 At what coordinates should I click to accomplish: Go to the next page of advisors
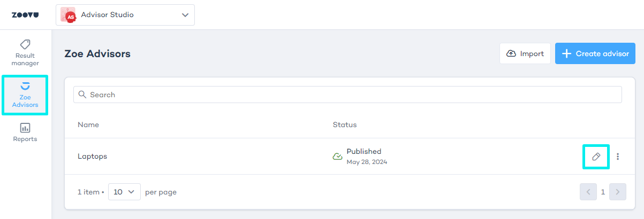tap(618, 192)
